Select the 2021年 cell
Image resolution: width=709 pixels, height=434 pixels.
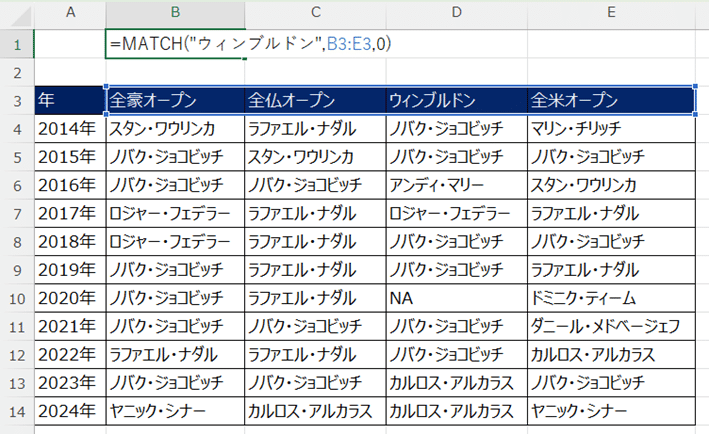[x=70, y=326]
